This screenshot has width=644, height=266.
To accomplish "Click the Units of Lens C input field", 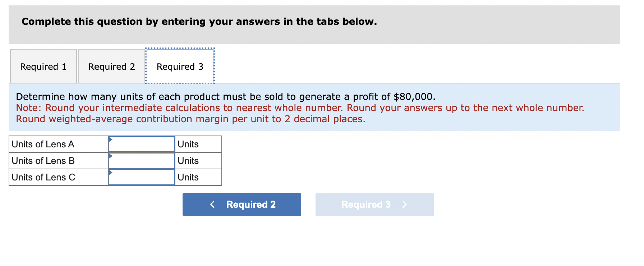I will (142, 177).
